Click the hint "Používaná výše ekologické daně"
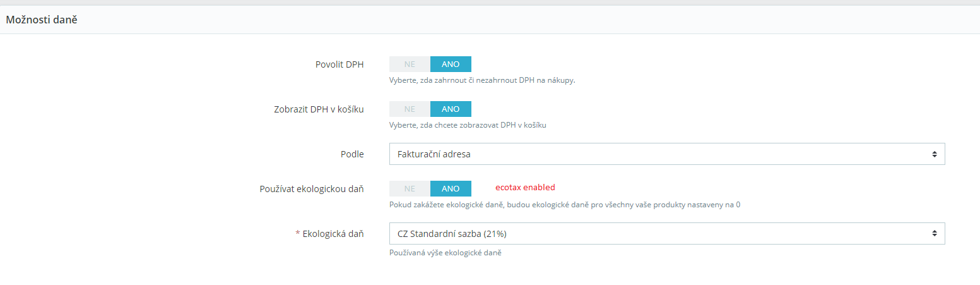The image size is (980, 285). [x=449, y=253]
